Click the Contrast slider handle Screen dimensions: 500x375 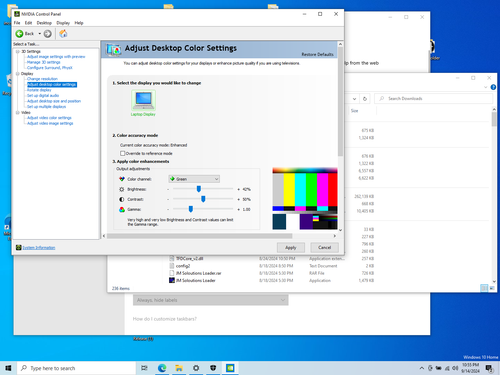tap(203, 199)
